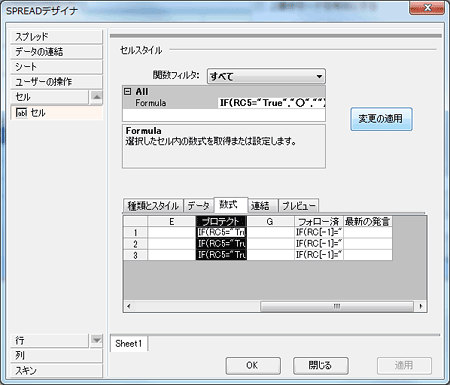450x385 pixels.
Task: Switch to the 種類とスタイル tab
Action: click(153, 206)
